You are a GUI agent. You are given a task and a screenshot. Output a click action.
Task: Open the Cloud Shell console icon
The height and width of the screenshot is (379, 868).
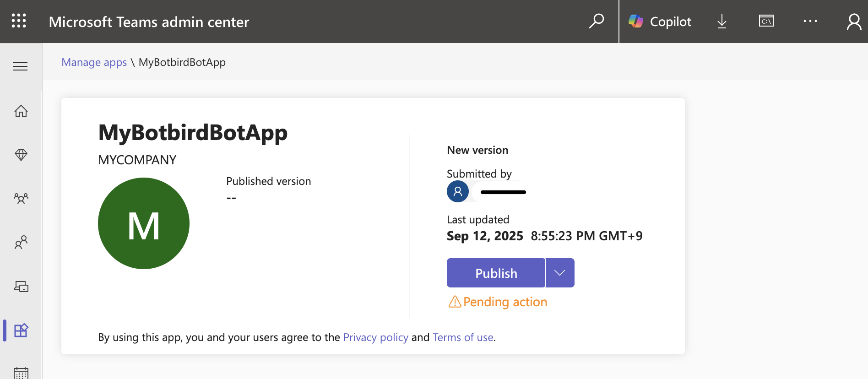[766, 21]
